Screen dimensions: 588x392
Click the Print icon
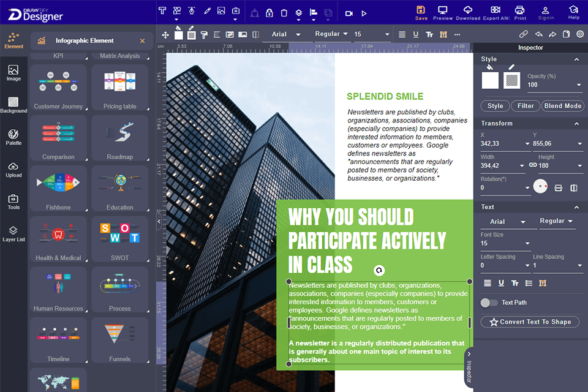[x=520, y=12]
